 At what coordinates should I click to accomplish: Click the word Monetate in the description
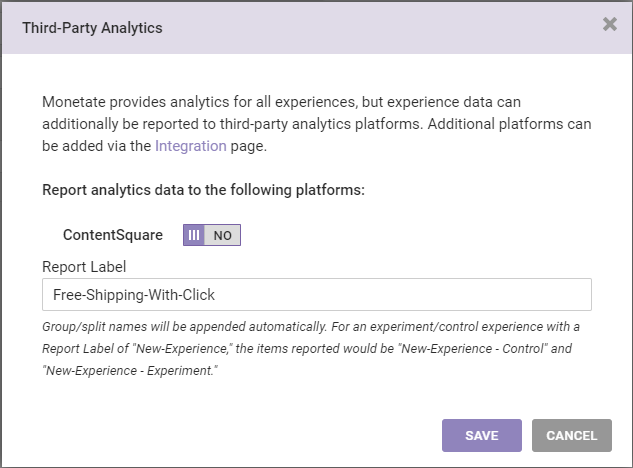(x=74, y=102)
